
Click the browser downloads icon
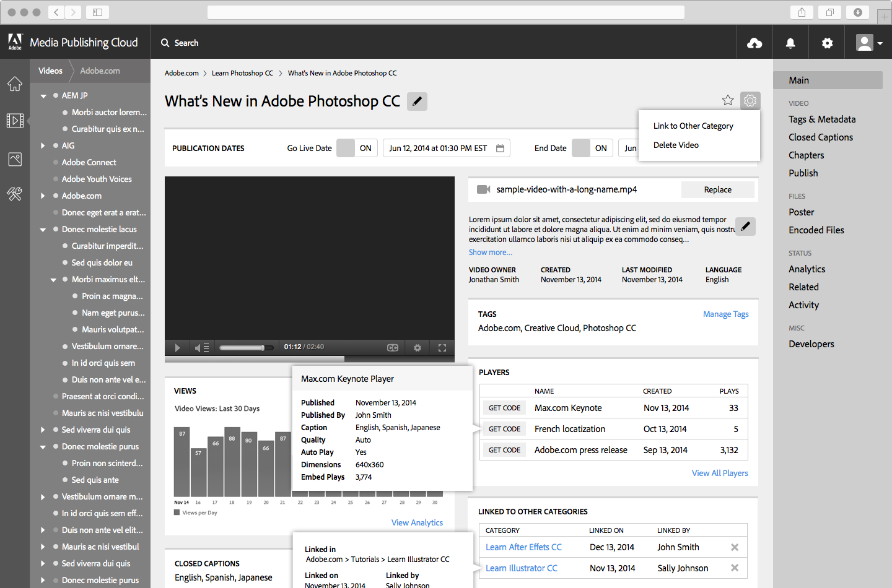[857, 12]
